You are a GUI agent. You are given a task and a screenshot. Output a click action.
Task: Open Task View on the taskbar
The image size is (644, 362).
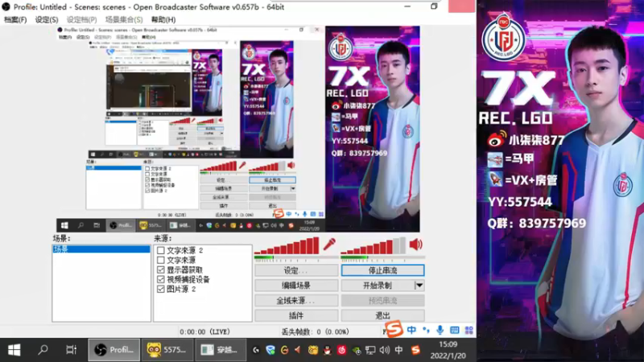pyautogui.click(x=71, y=350)
